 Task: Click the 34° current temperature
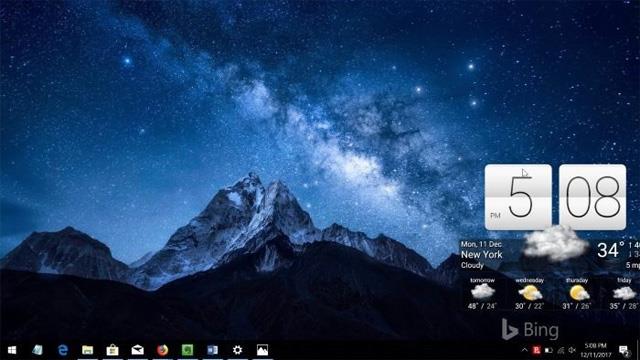pyautogui.click(x=611, y=249)
